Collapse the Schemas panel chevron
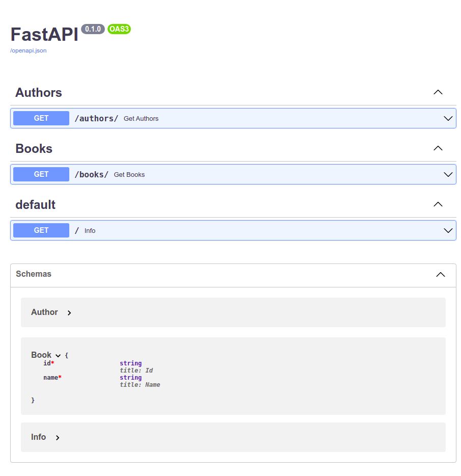This screenshot has height=476, width=461. coord(441,274)
